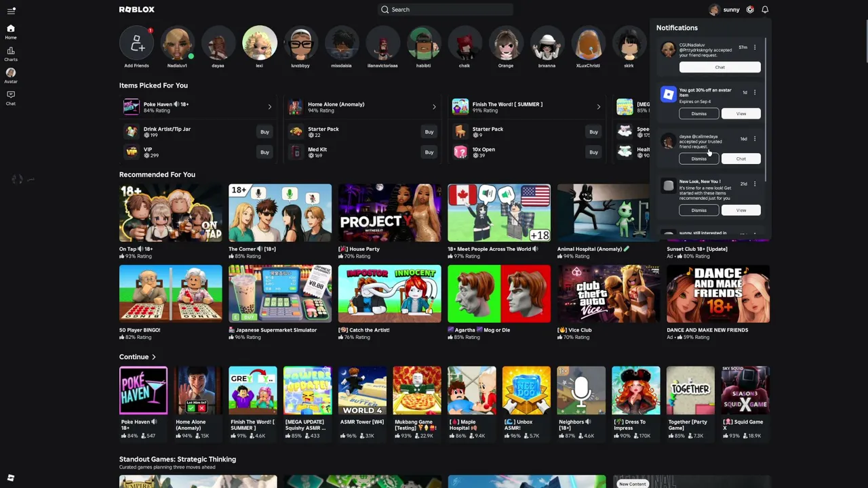Toggle the notifications bell icon
Image resolution: width=868 pixels, height=488 pixels.
765,9
